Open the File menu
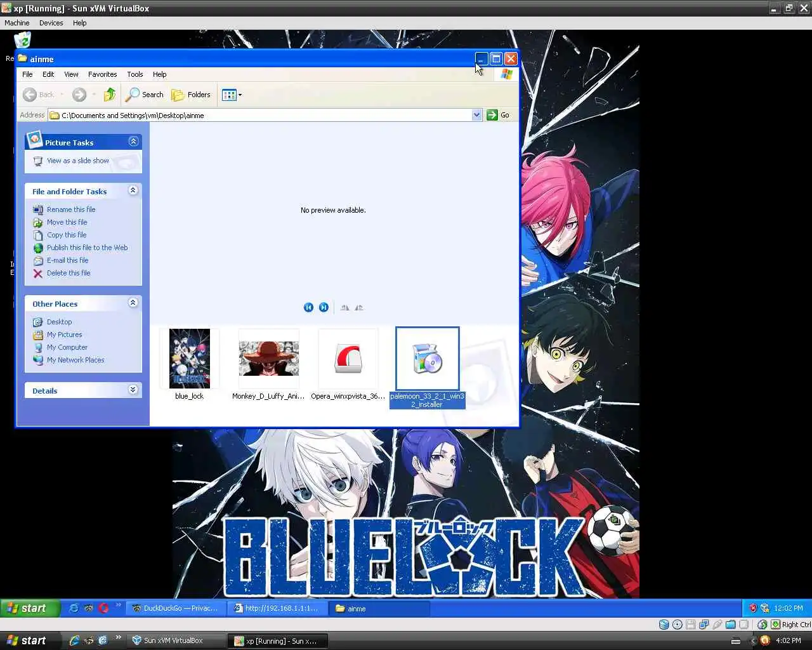This screenshot has width=812, height=650. (27, 74)
